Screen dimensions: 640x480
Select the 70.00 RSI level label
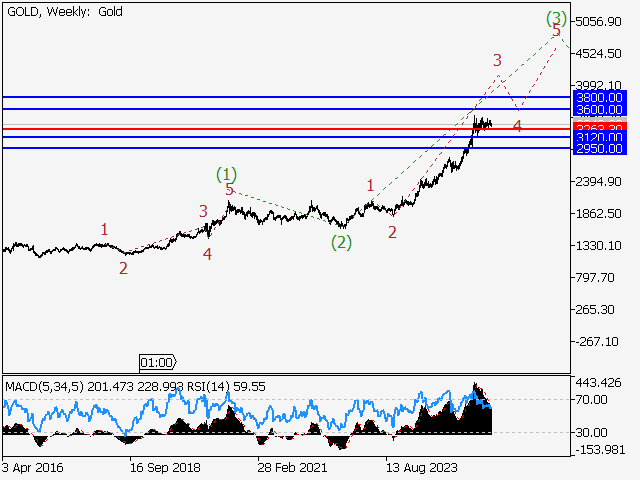592,399
